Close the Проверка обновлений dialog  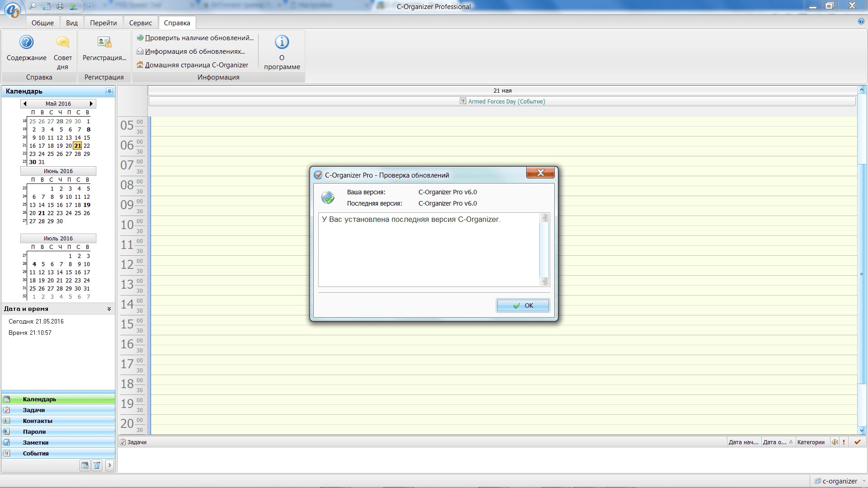click(540, 173)
